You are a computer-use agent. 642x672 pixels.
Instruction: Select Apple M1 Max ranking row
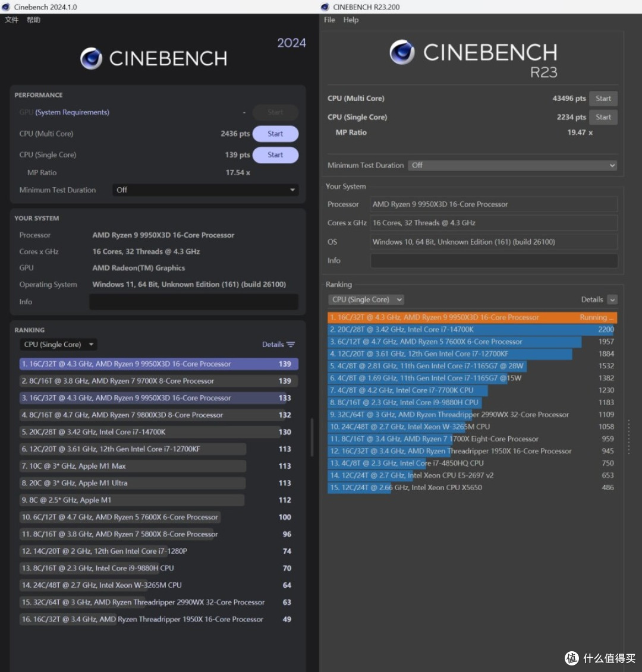click(159, 466)
